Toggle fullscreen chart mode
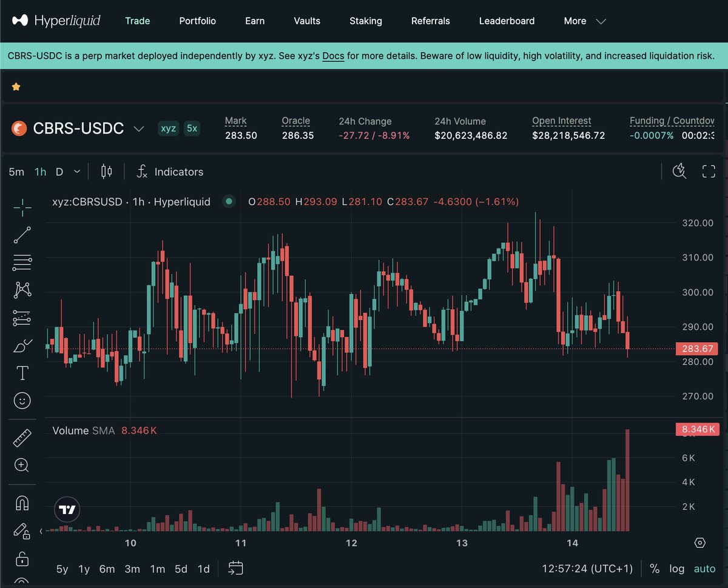Image resolution: width=728 pixels, height=588 pixels. point(709,172)
